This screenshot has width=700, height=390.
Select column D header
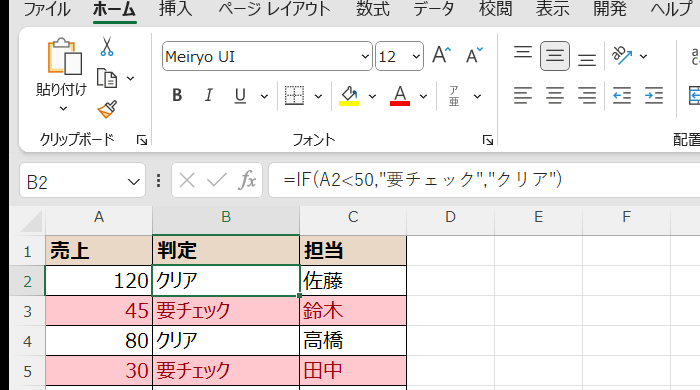[450, 217]
